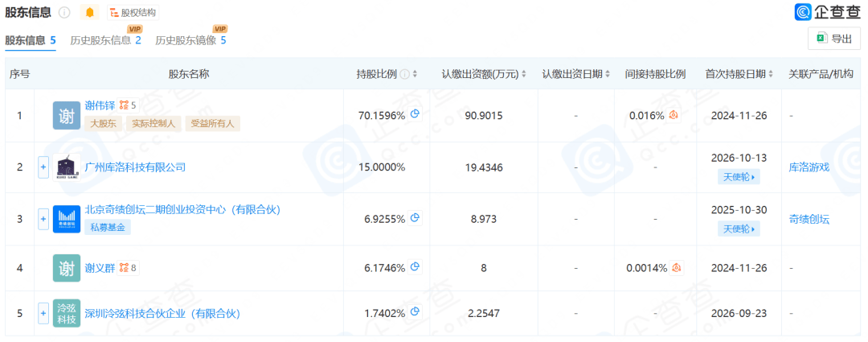Screen dimensions: 868x342
Task: Click the related-company icon beside 谢伟铎
Action: (x=128, y=105)
